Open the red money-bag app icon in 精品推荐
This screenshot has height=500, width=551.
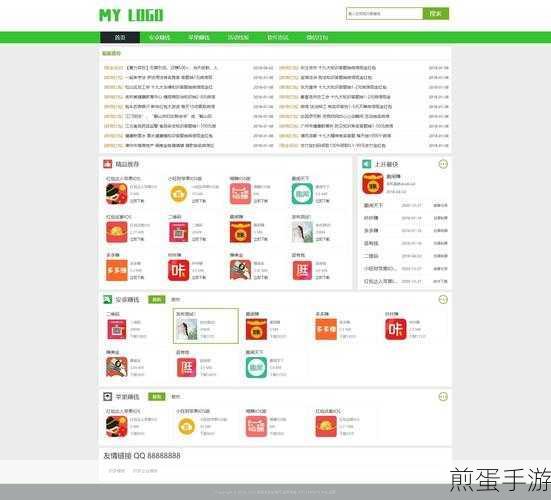(240, 232)
